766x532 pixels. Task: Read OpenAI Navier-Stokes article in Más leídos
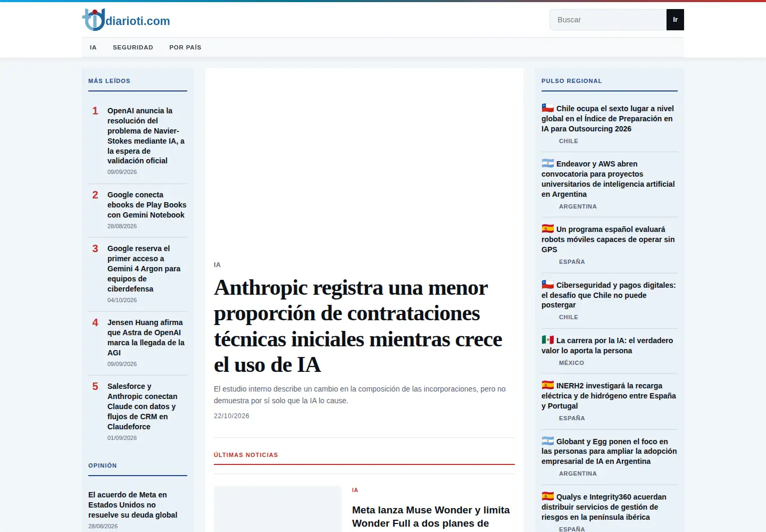(146, 136)
